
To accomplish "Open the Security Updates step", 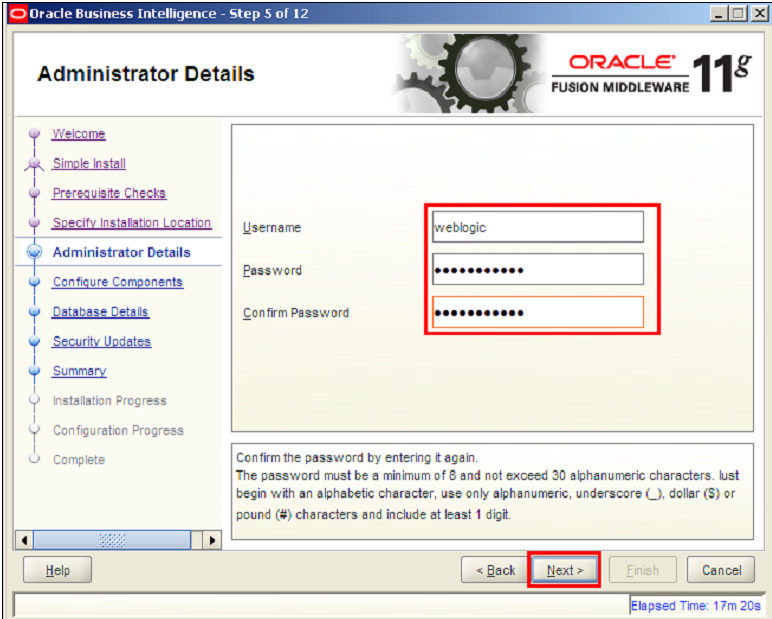I will pos(102,341).
